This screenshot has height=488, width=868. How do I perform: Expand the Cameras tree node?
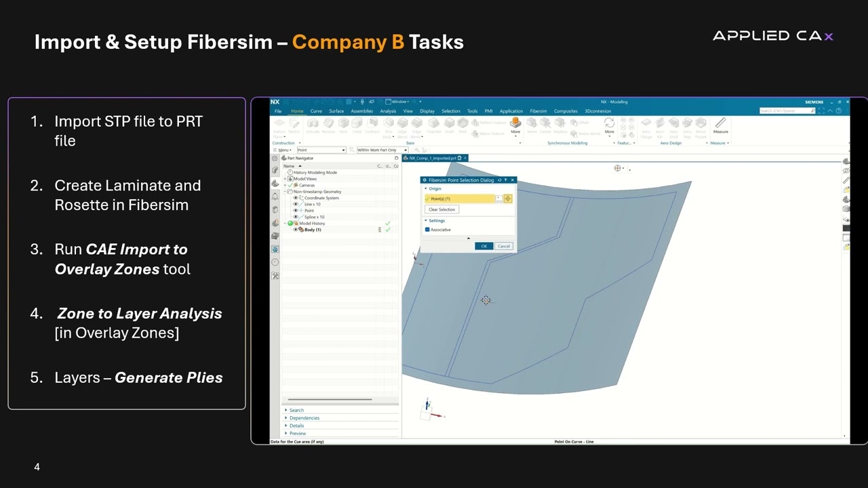[x=285, y=185]
